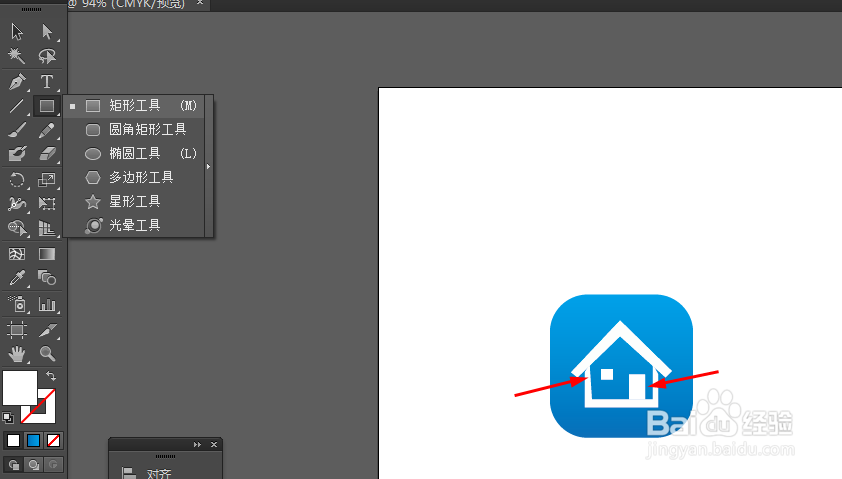Click the Stroke swatch with red slash
This screenshot has height=479, width=842.
click(46, 413)
